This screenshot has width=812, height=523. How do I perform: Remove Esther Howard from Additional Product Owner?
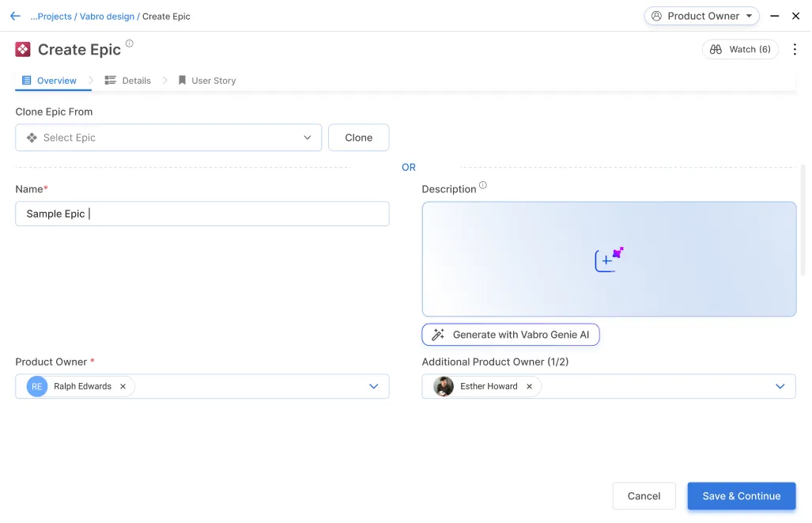point(529,386)
